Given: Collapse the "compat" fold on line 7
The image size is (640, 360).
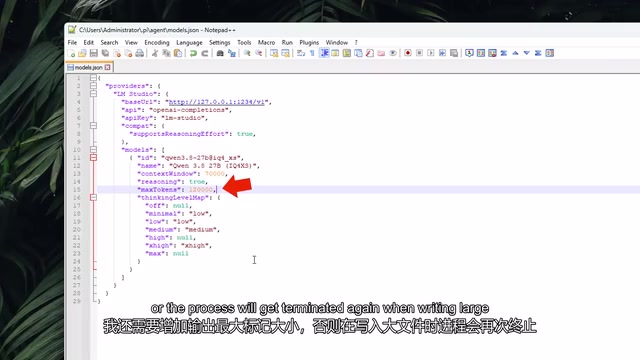Looking at the screenshot, I should click(93, 126).
